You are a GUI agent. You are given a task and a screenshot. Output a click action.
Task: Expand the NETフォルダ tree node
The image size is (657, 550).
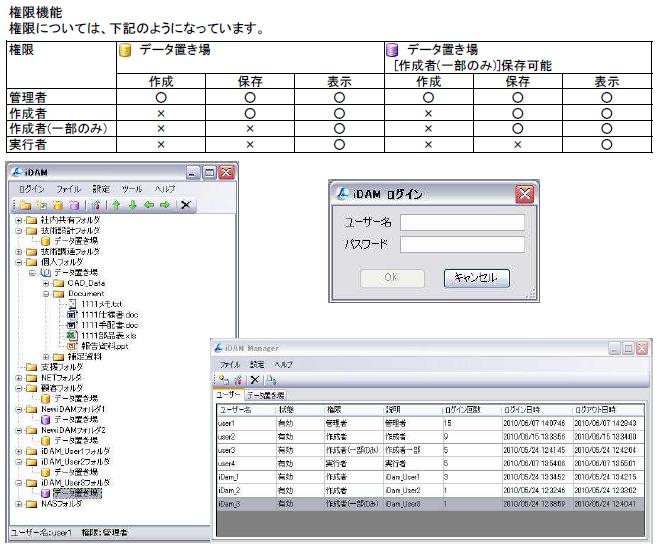(19, 378)
